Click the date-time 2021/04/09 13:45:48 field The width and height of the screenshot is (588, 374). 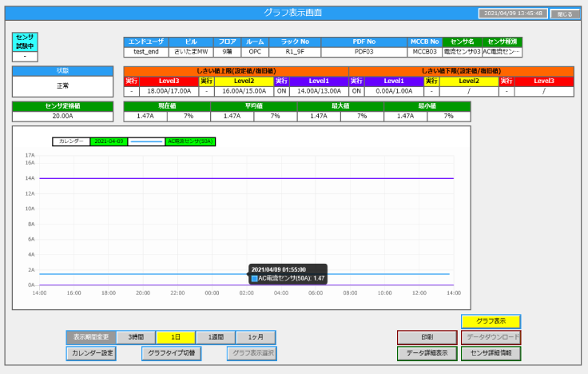[x=513, y=14]
